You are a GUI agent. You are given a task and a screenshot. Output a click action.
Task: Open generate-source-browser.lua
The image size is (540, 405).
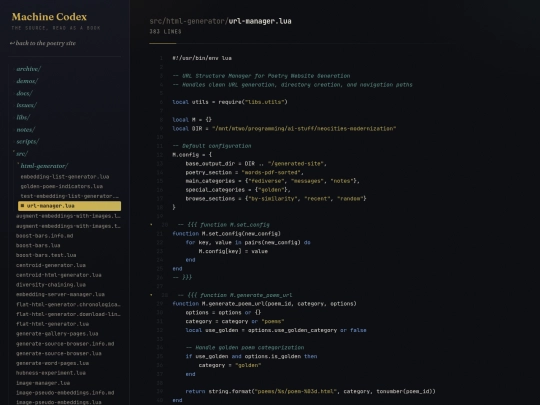(x=59, y=353)
